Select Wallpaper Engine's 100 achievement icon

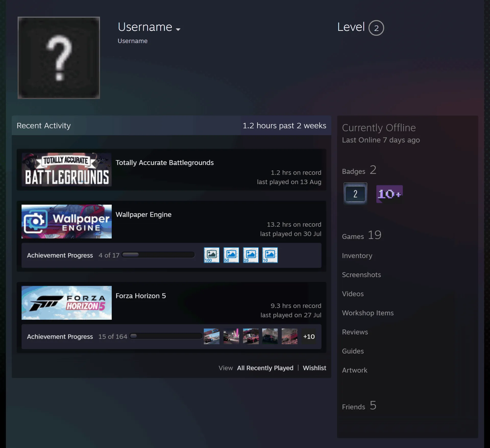(x=212, y=255)
